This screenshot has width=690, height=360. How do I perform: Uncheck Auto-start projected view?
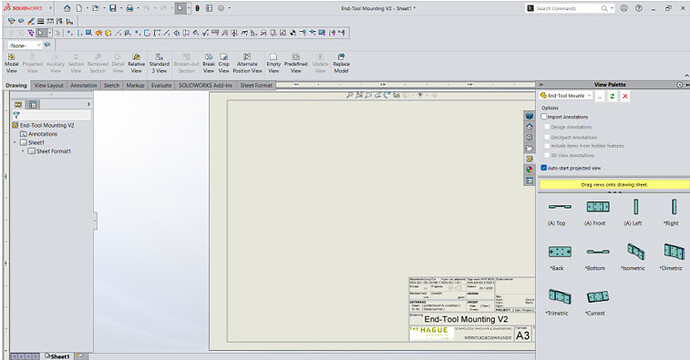[x=544, y=168]
